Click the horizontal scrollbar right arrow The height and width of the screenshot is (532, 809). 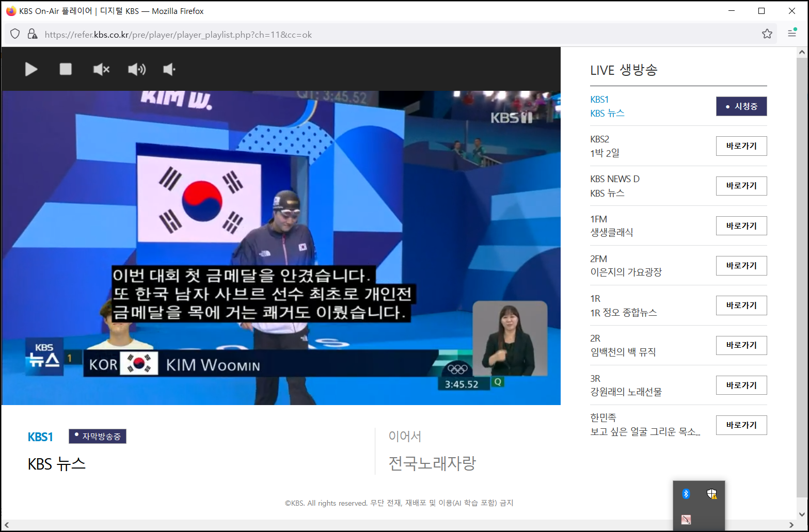791,525
